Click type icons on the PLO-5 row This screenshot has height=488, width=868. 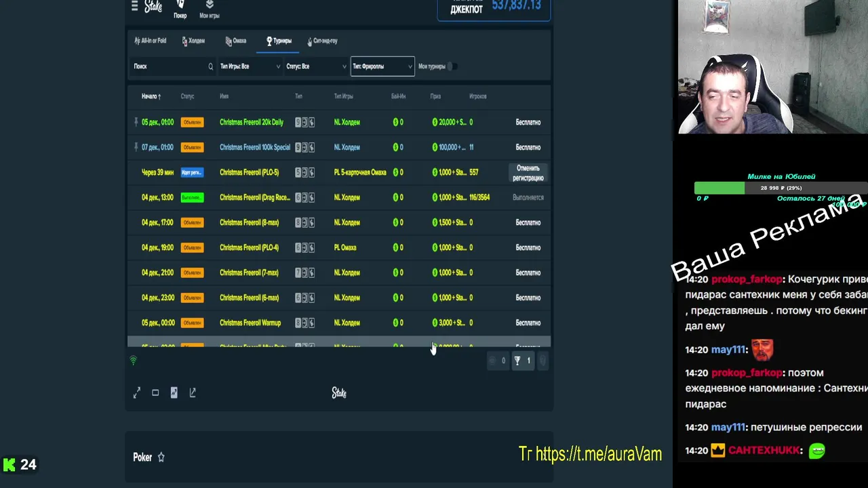click(x=304, y=172)
